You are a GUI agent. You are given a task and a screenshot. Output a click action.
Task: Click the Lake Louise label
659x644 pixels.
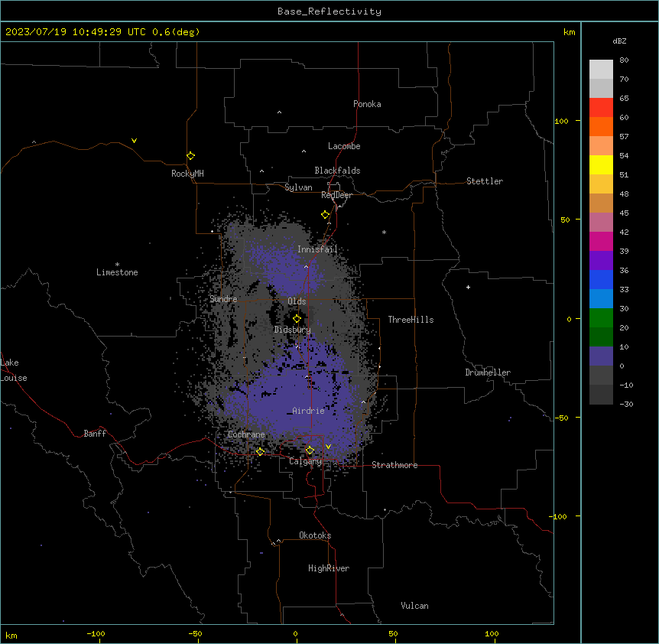pyautogui.click(x=14, y=370)
